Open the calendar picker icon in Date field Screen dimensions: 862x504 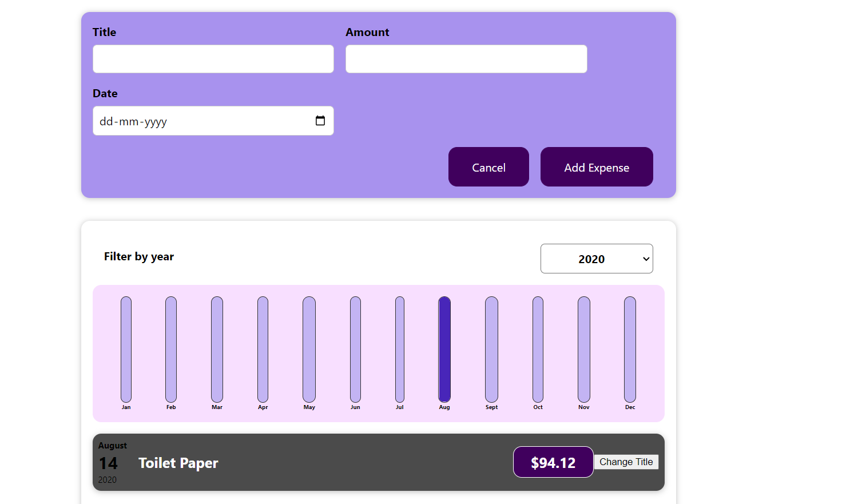coord(320,121)
